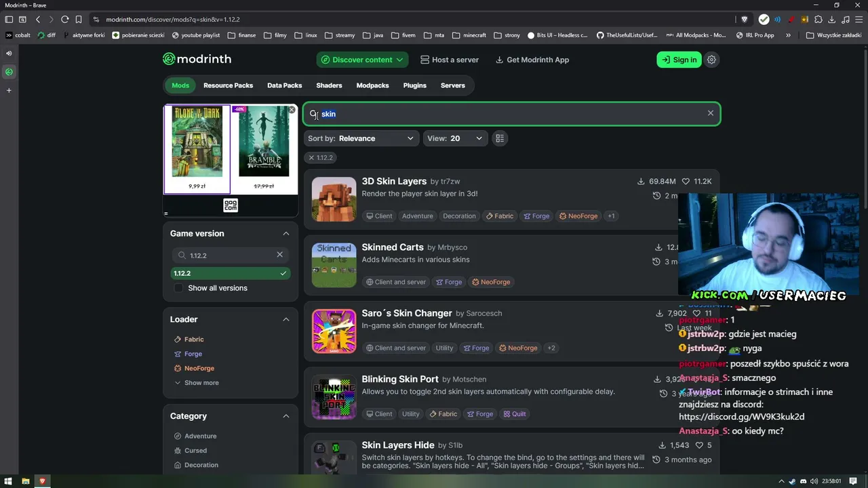Open the Discover content dropdown
The height and width of the screenshot is (488, 868).
[x=362, y=60]
